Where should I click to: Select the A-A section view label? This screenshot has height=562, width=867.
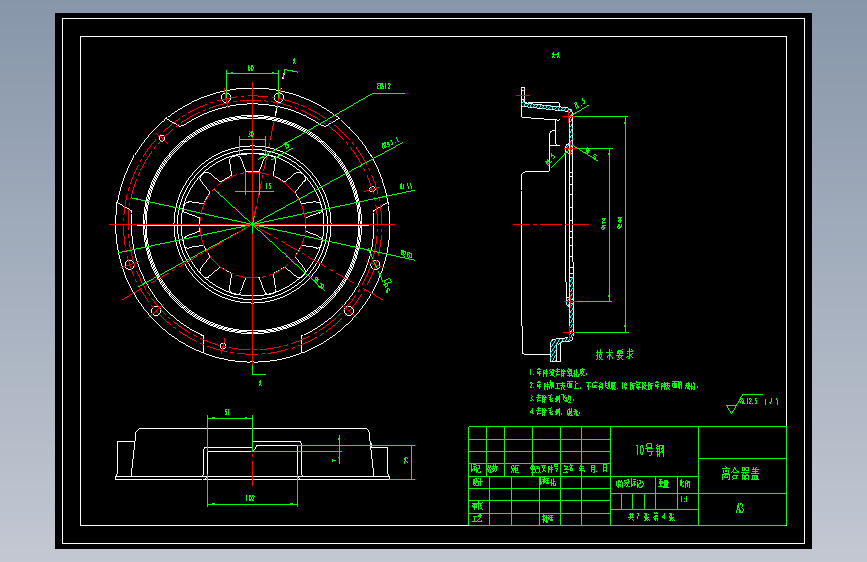[556, 55]
